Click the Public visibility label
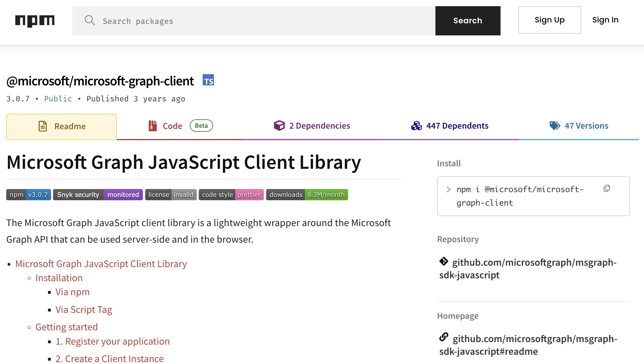 point(58,99)
